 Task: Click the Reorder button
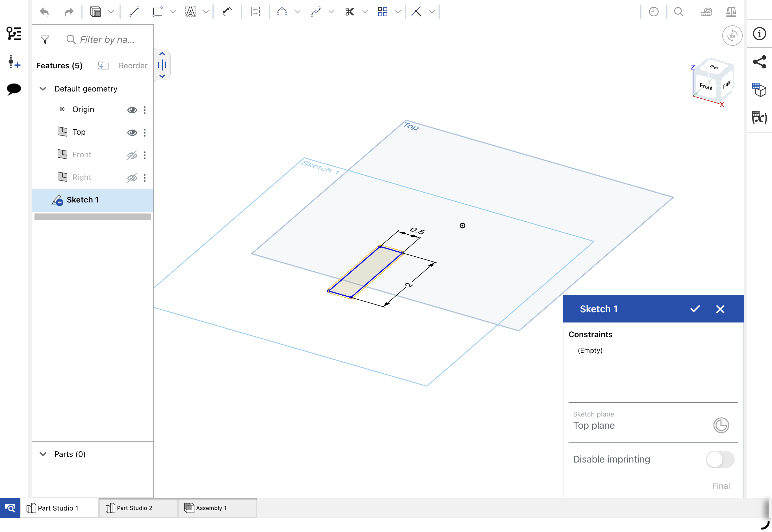133,66
